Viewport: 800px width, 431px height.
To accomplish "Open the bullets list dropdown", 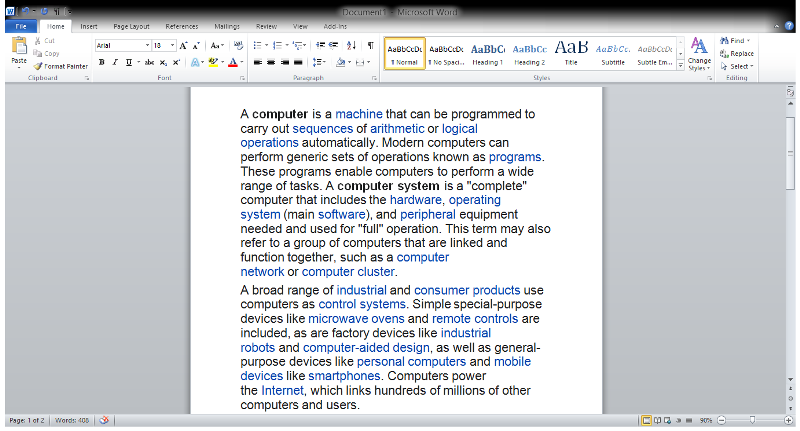I will [x=266, y=45].
